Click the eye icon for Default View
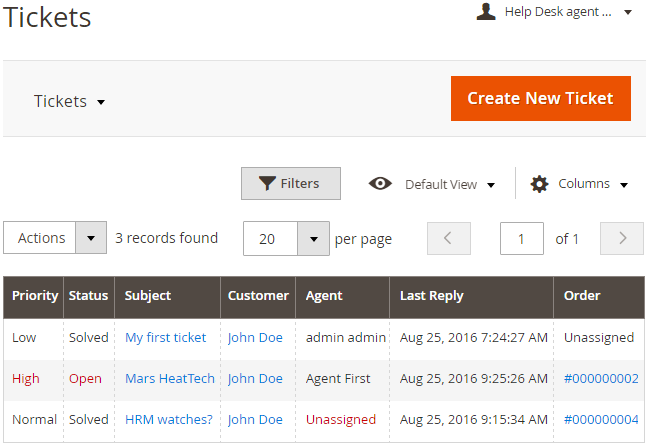The height and width of the screenshot is (448, 648). point(380,183)
